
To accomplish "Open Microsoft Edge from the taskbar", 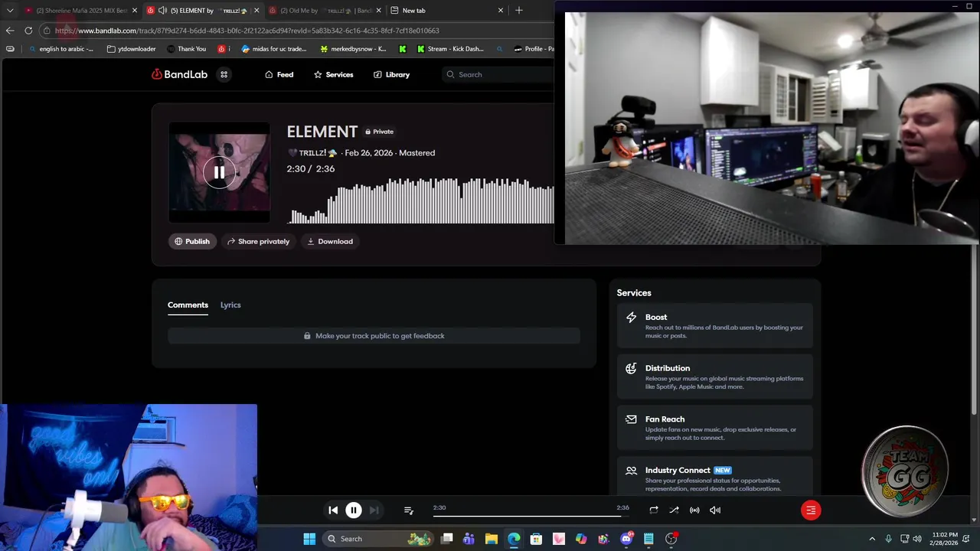I will point(514,539).
